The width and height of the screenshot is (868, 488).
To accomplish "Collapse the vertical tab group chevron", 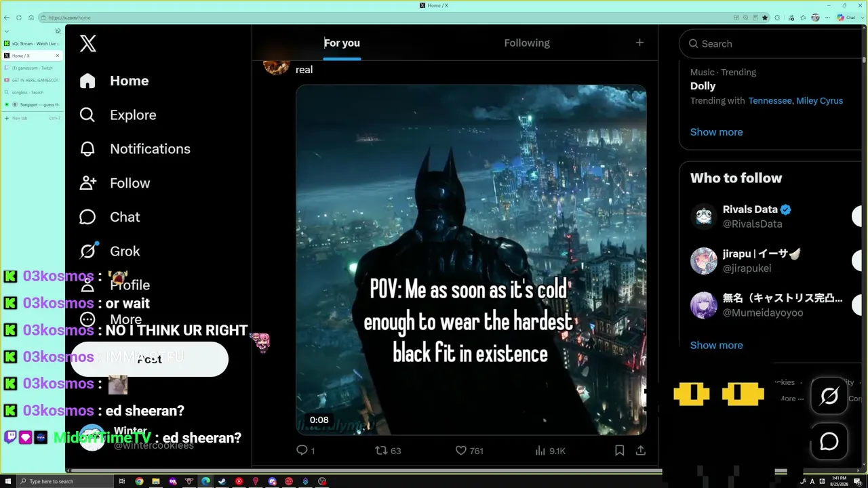I will (7, 31).
